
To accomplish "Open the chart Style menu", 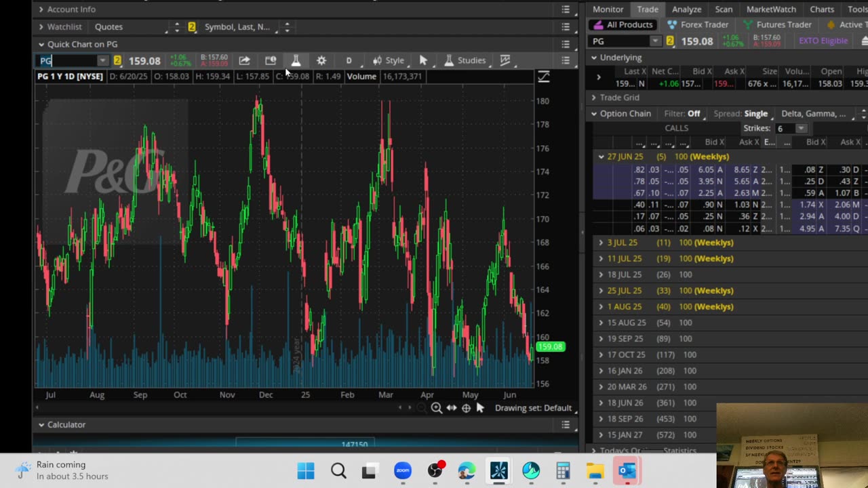I will (388, 60).
